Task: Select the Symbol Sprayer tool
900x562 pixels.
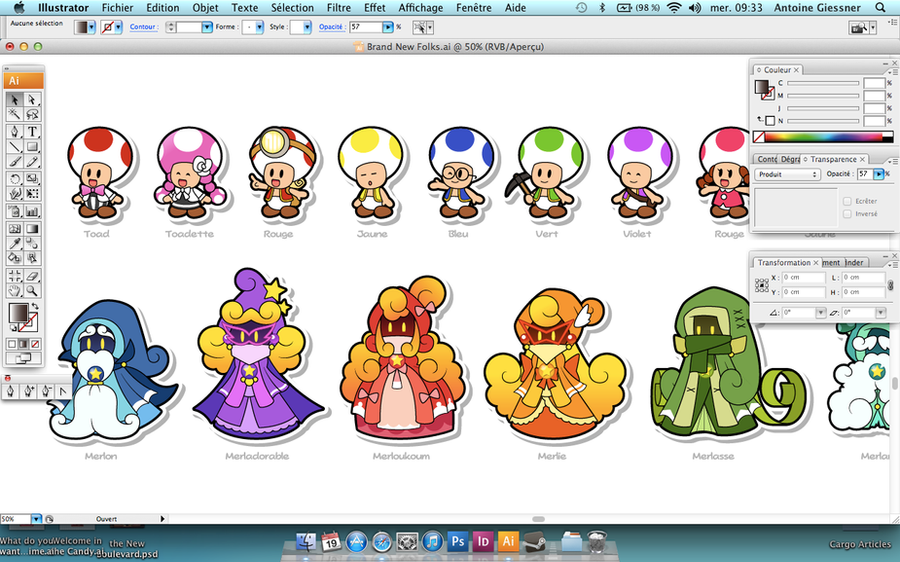Action: point(14,212)
